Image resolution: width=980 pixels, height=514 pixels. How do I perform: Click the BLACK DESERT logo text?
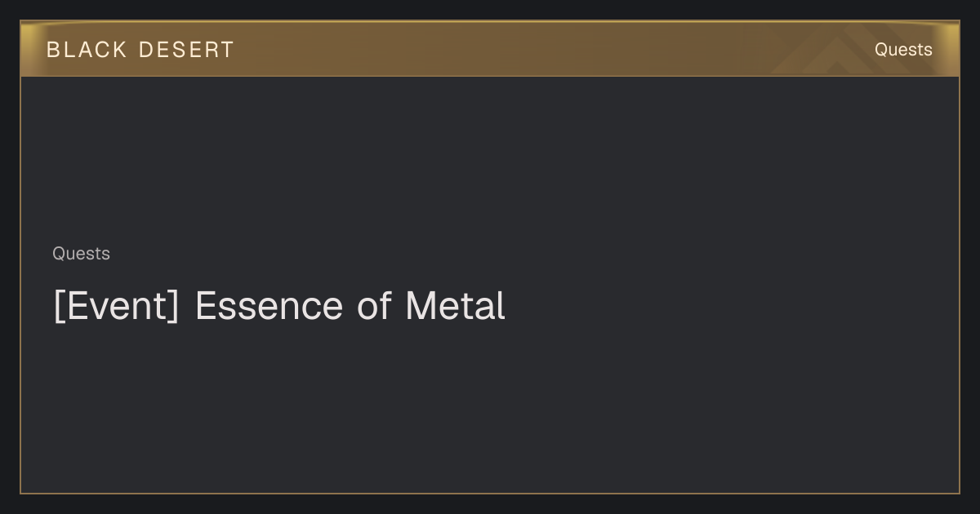pos(140,50)
